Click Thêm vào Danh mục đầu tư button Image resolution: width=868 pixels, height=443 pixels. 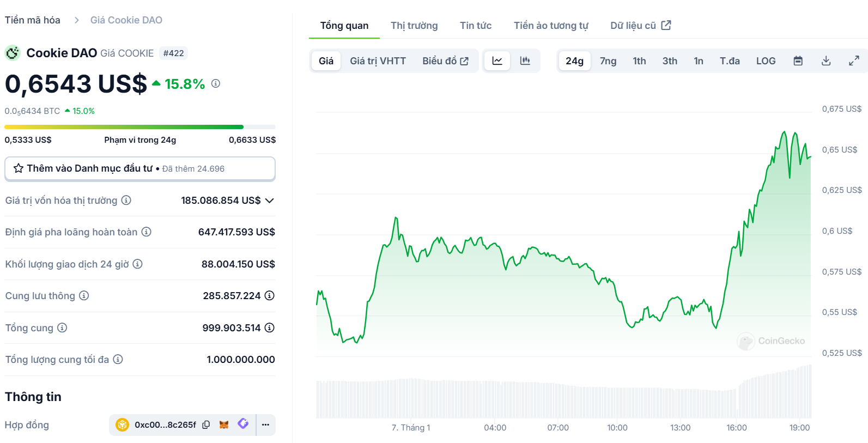140,169
